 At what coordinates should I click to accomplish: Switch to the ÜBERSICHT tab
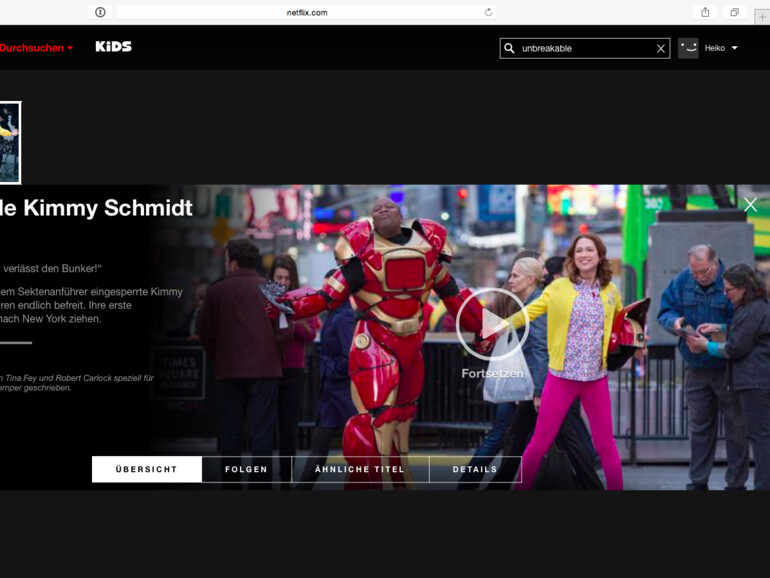(x=147, y=469)
